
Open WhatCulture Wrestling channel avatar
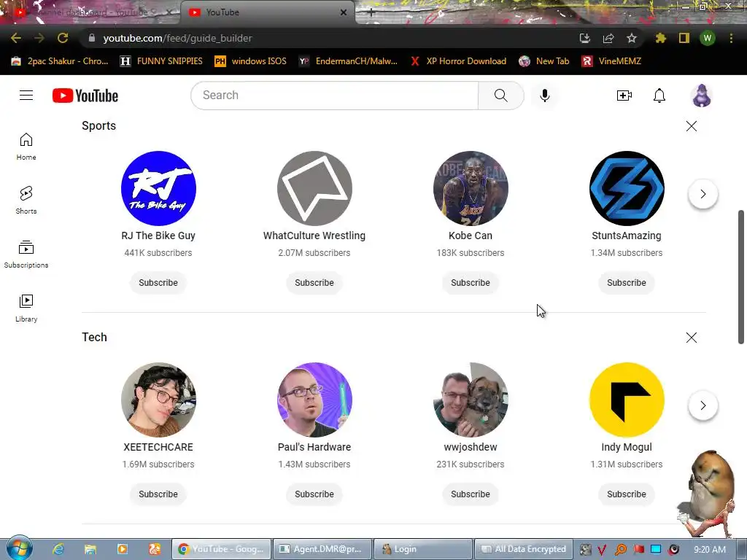click(314, 188)
